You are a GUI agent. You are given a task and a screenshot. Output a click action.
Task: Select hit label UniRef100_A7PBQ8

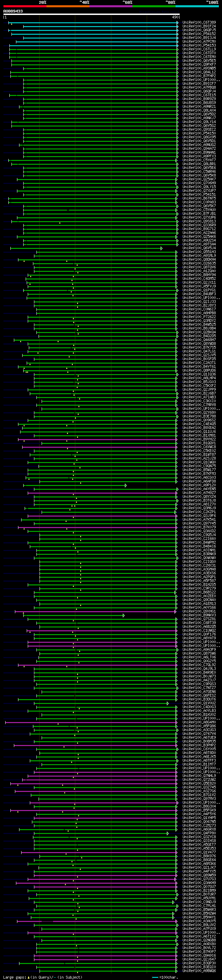(x=199, y=88)
